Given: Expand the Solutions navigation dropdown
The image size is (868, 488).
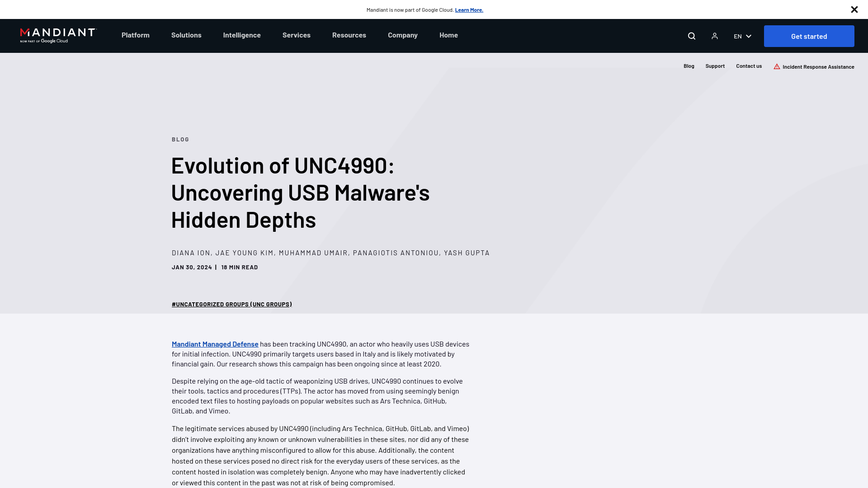Looking at the screenshot, I should point(186,34).
